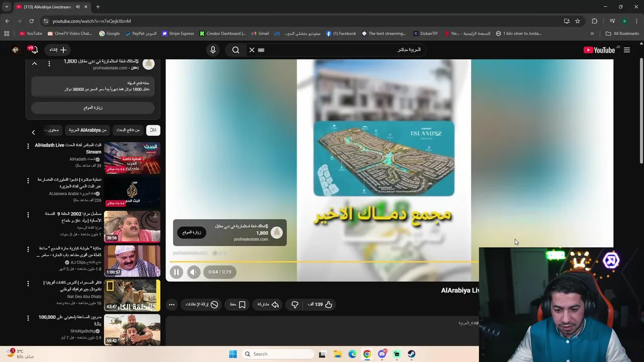Like the video with 139K thumbs up
Screen dimensions: 644x362
(320, 304)
